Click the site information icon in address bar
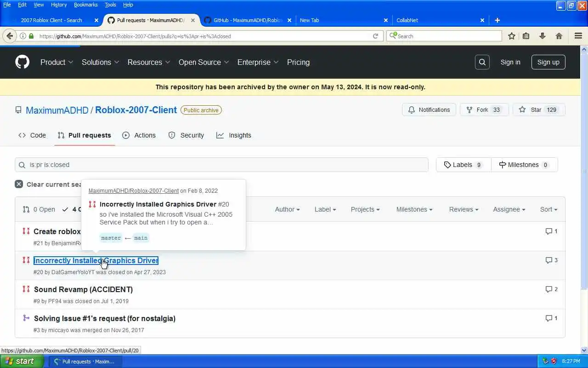588x368 pixels. point(23,36)
